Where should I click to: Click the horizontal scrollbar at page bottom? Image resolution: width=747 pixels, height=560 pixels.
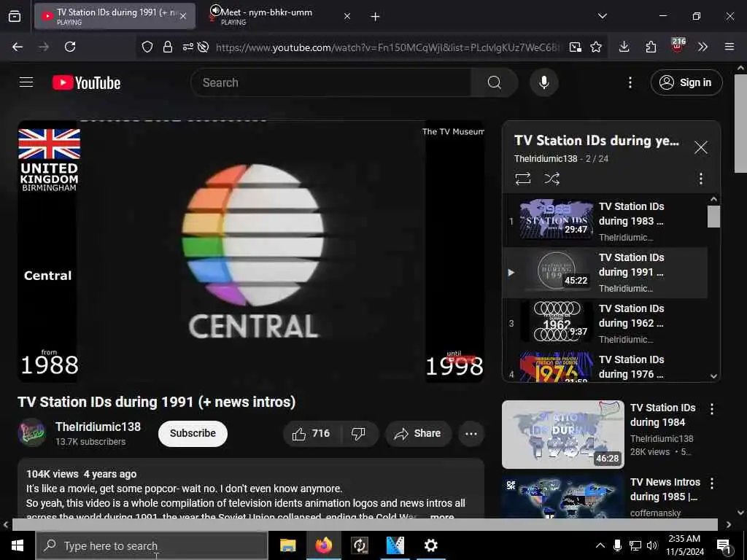point(365,525)
